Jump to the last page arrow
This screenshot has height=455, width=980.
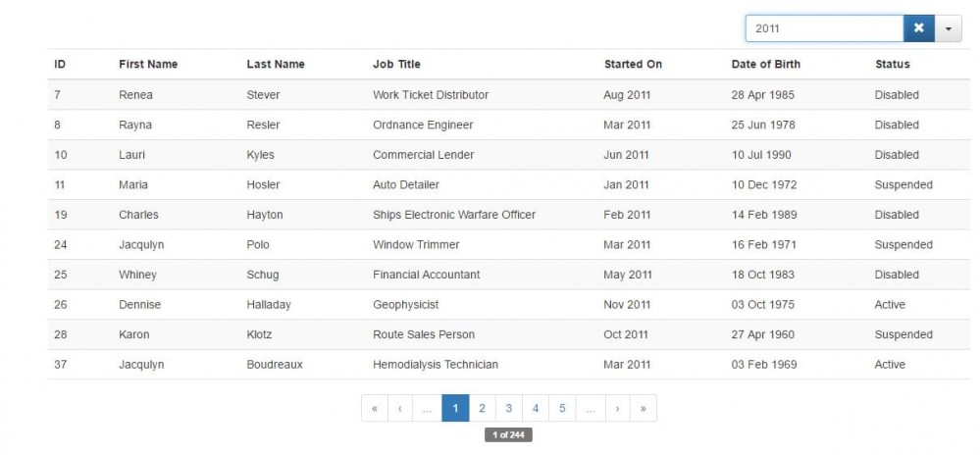click(x=644, y=408)
